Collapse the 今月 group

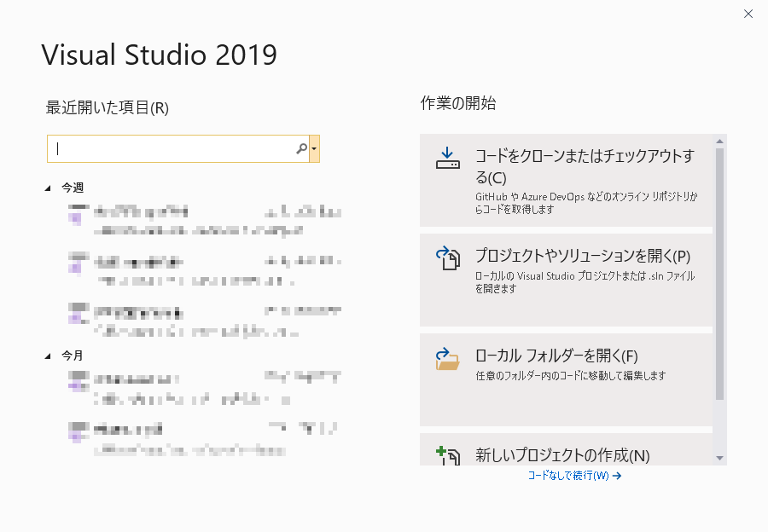[48, 356]
